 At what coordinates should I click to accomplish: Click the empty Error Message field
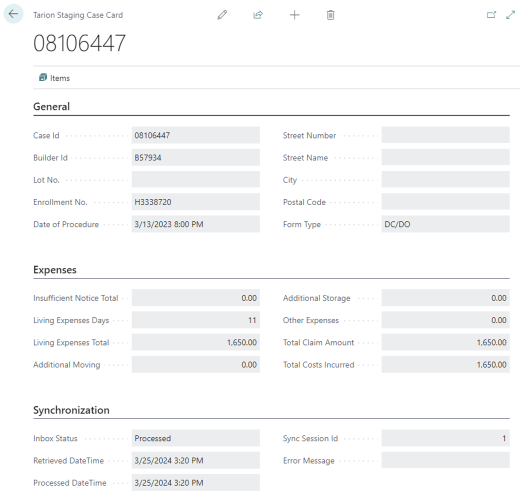(446, 461)
